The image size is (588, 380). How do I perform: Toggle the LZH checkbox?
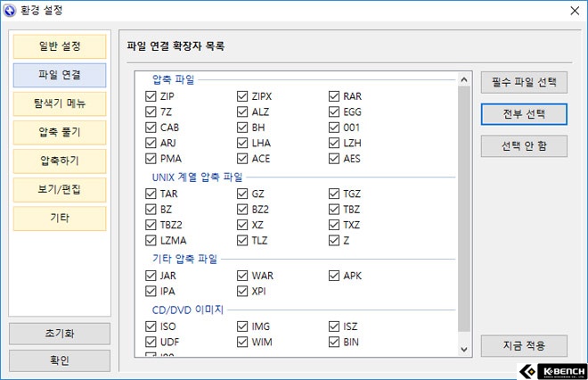[x=334, y=143]
